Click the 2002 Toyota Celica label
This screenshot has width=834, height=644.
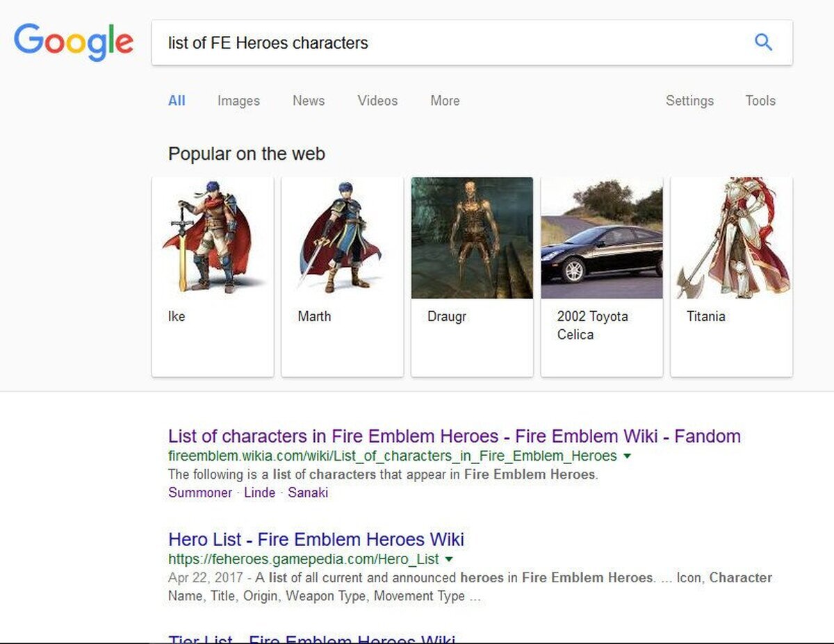(x=592, y=325)
